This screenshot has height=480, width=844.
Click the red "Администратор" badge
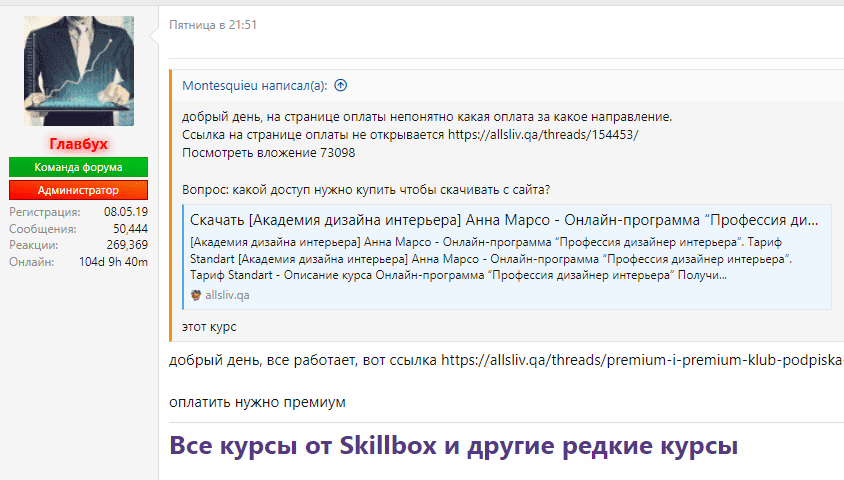(x=78, y=190)
